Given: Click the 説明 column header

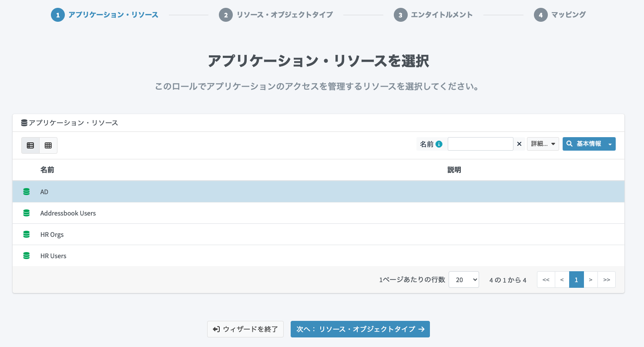Looking at the screenshot, I should click(454, 170).
